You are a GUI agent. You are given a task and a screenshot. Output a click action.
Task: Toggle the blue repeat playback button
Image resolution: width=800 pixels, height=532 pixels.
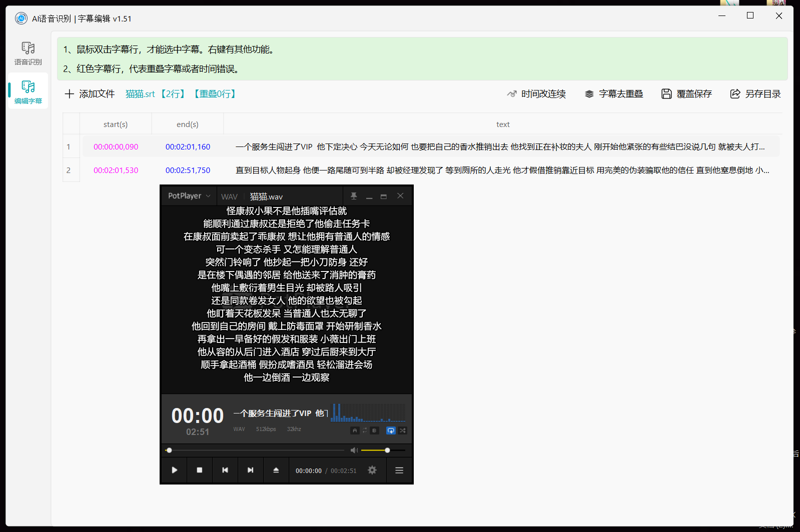pos(391,430)
